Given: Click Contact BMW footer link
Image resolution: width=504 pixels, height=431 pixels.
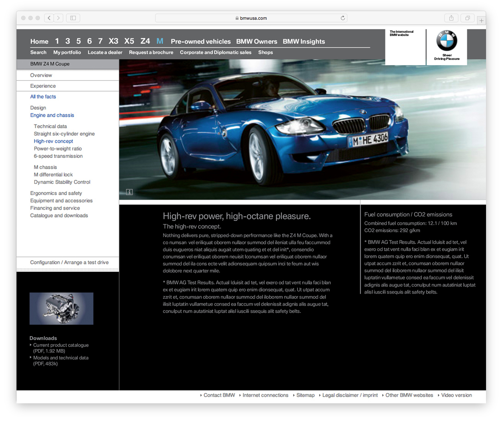Looking at the screenshot, I should coord(219,395).
